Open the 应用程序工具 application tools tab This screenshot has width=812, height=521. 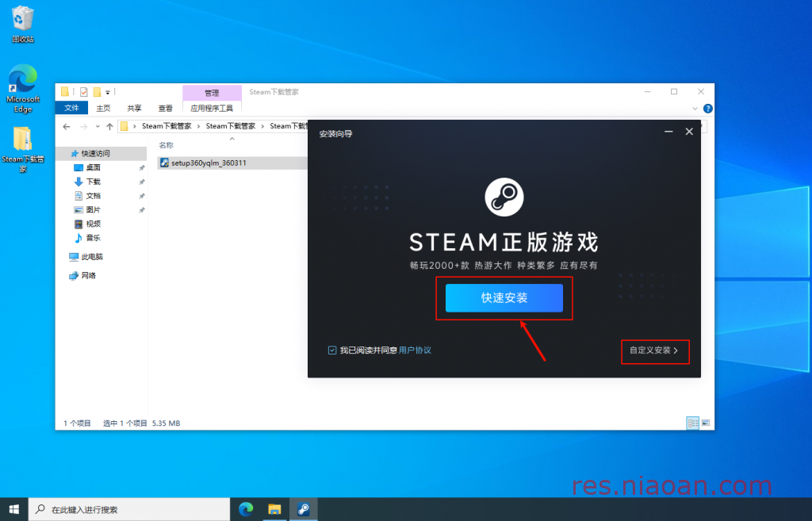[x=212, y=108]
